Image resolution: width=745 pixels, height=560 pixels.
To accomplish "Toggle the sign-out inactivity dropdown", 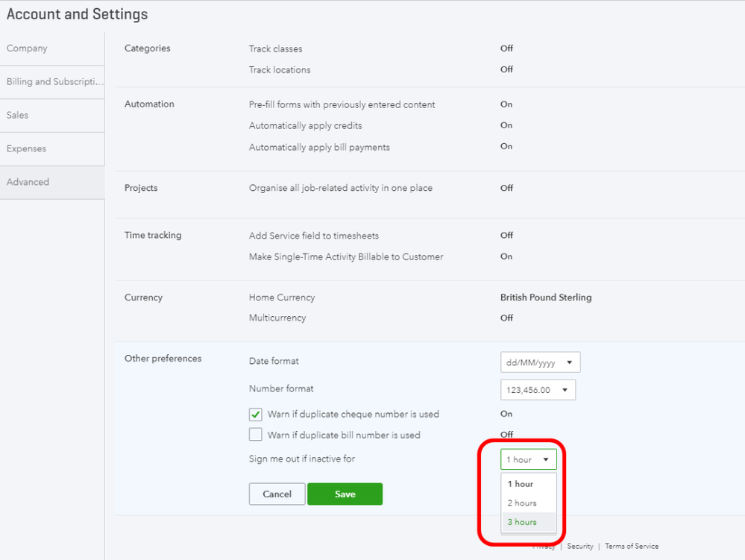I will point(528,460).
